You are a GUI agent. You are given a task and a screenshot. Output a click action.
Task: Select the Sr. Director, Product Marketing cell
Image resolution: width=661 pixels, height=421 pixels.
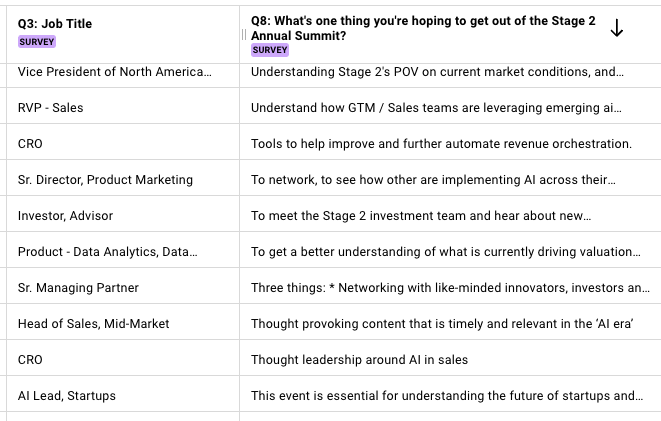105,180
